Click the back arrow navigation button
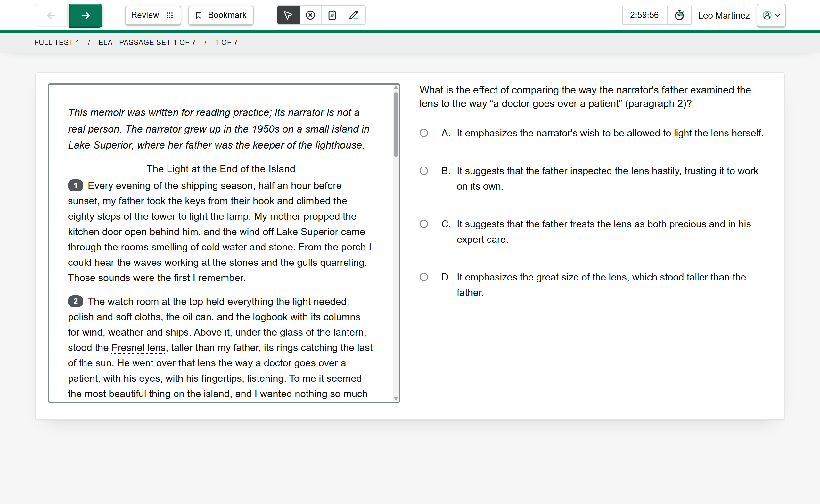Image resolution: width=820 pixels, height=504 pixels. (52, 15)
